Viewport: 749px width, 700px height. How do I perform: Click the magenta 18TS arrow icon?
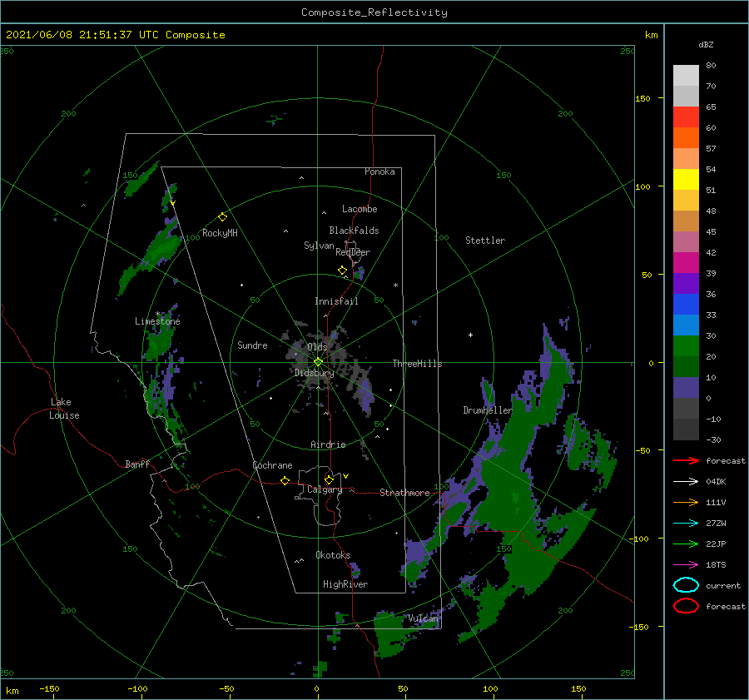(686, 565)
